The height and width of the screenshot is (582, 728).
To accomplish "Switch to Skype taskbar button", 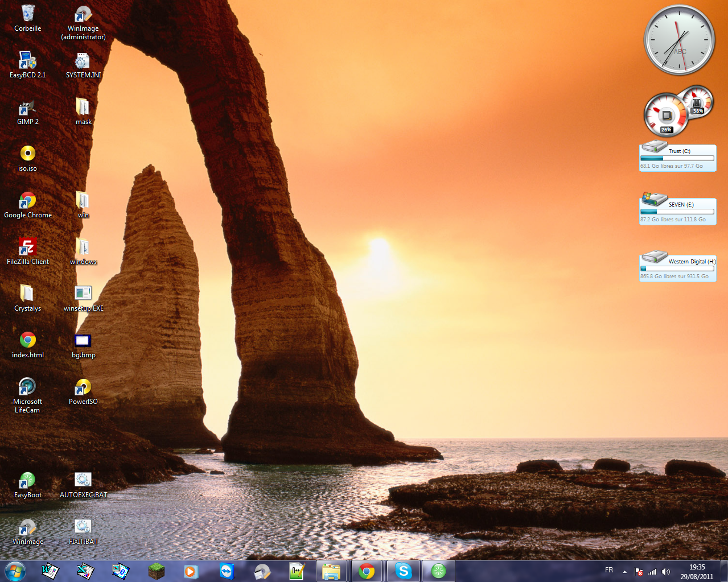I will click(403, 571).
